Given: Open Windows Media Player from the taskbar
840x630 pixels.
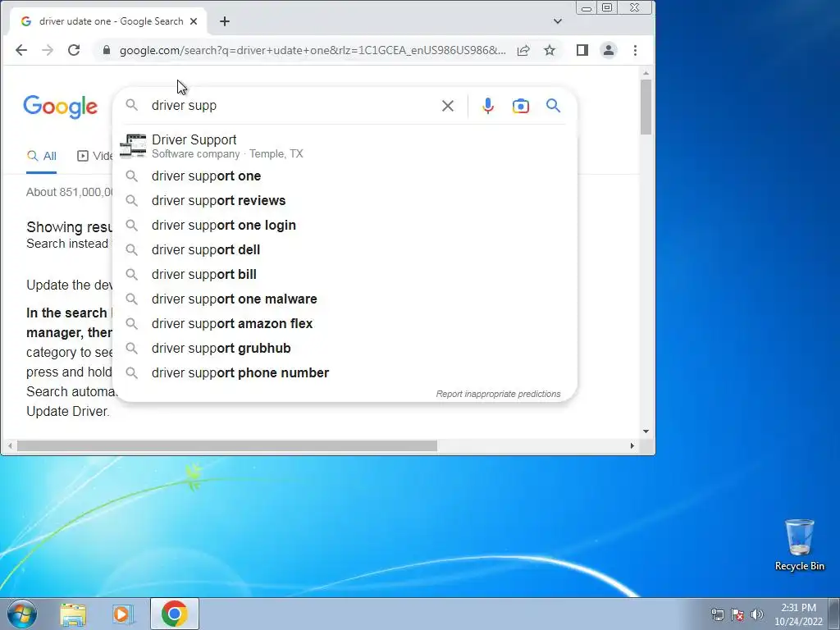Looking at the screenshot, I should pos(122,614).
